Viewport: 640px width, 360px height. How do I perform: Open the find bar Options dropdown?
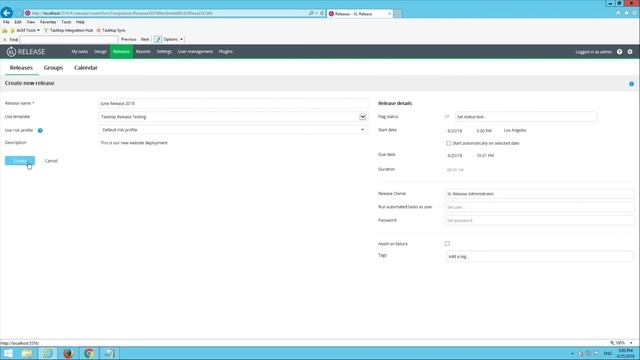[173, 40]
